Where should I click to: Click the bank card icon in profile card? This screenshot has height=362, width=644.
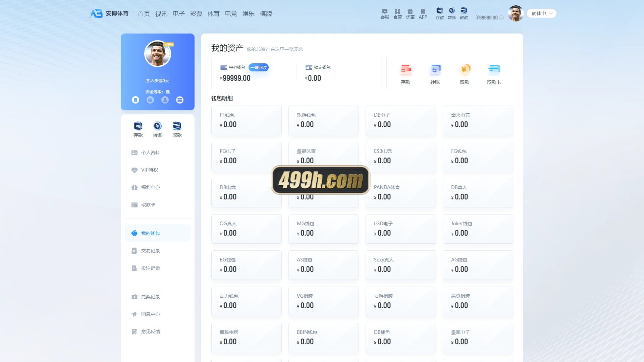coord(180,100)
